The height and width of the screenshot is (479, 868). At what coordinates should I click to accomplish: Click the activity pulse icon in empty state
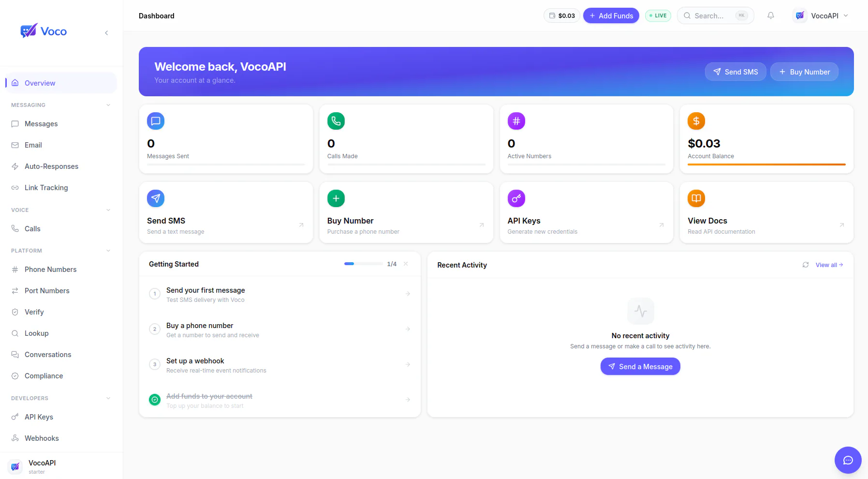click(x=641, y=311)
